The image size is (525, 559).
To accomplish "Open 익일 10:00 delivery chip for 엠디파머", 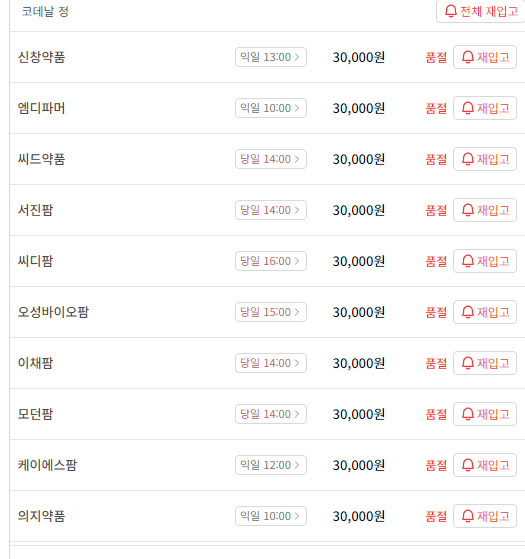I will pyautogui.click(x=271, y=108).
